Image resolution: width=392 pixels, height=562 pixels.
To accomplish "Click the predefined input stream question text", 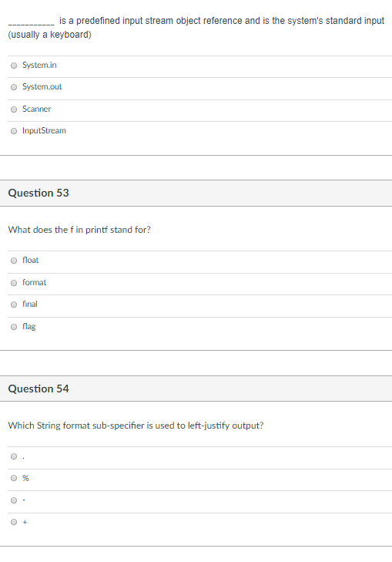I will click(196, 28).
